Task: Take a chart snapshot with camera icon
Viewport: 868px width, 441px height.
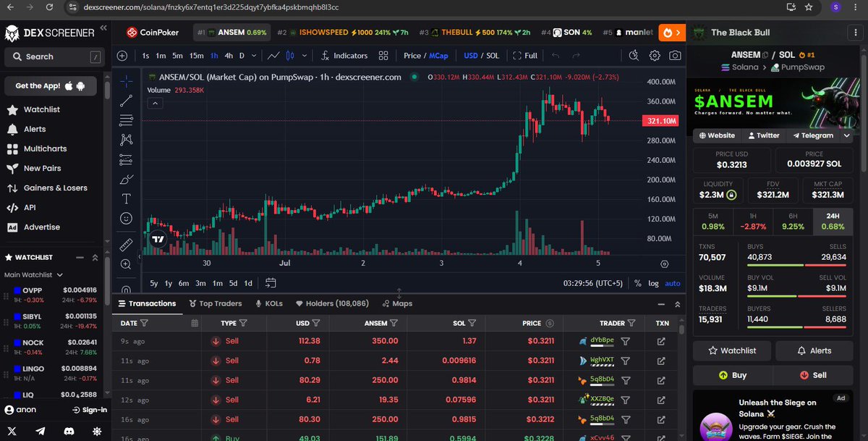Action: pyautogui.click(x=675, y=56)
